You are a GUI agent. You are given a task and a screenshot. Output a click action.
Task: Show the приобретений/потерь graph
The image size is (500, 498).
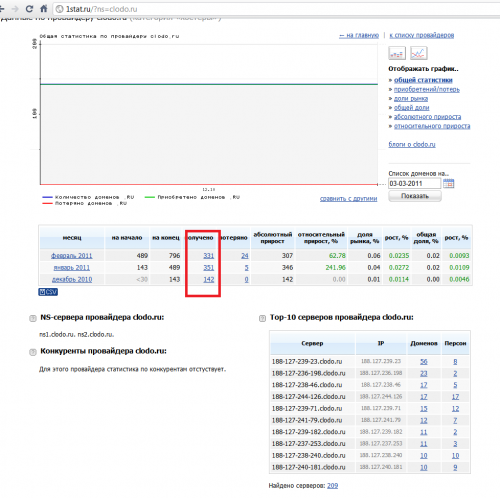point(427,89)
